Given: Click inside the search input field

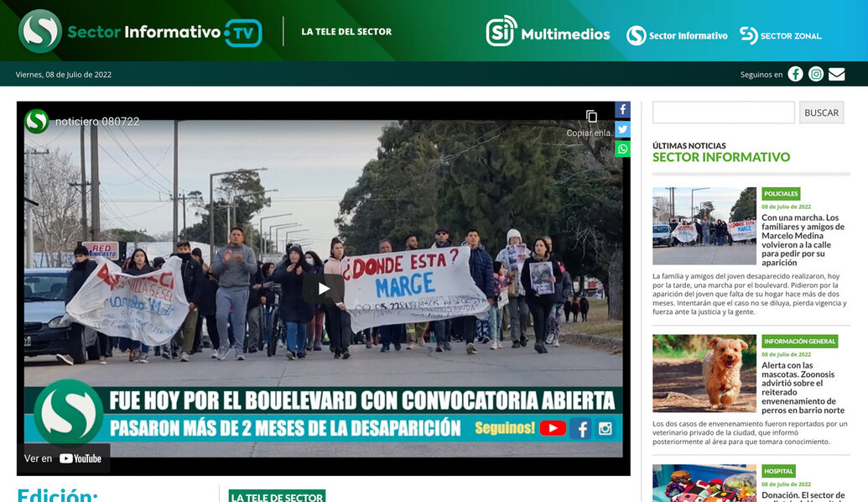Looking at the screenshot, I should point(723,112).
